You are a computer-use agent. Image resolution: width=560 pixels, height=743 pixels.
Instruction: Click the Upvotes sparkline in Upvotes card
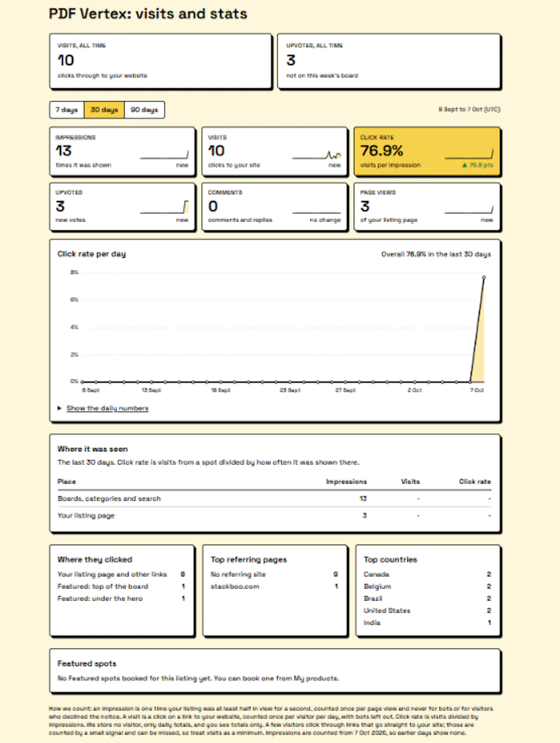164,207
